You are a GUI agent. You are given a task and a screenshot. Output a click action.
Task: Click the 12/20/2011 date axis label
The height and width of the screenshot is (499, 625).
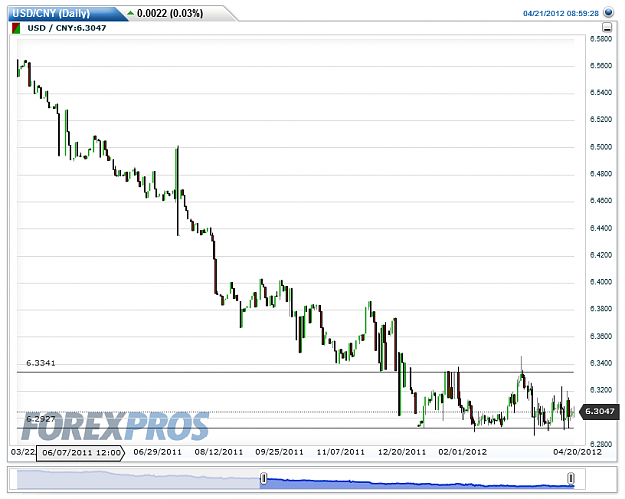[402, 452]
